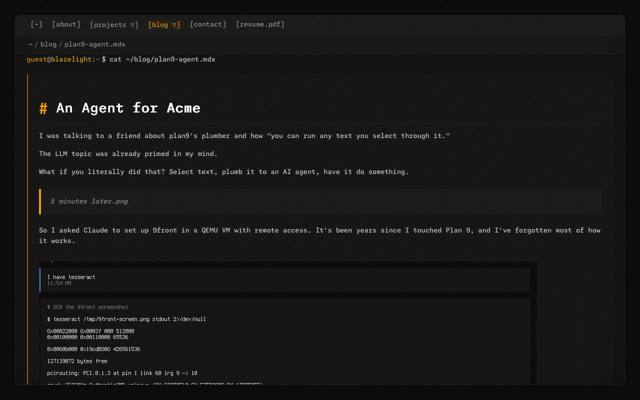
Task: Open the about page
Action: click(66, 24)
